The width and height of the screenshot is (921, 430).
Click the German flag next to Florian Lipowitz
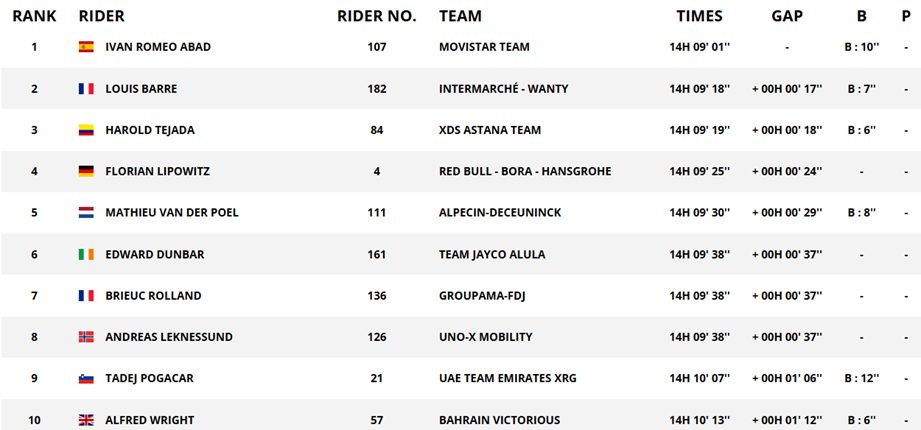(86, 172)
